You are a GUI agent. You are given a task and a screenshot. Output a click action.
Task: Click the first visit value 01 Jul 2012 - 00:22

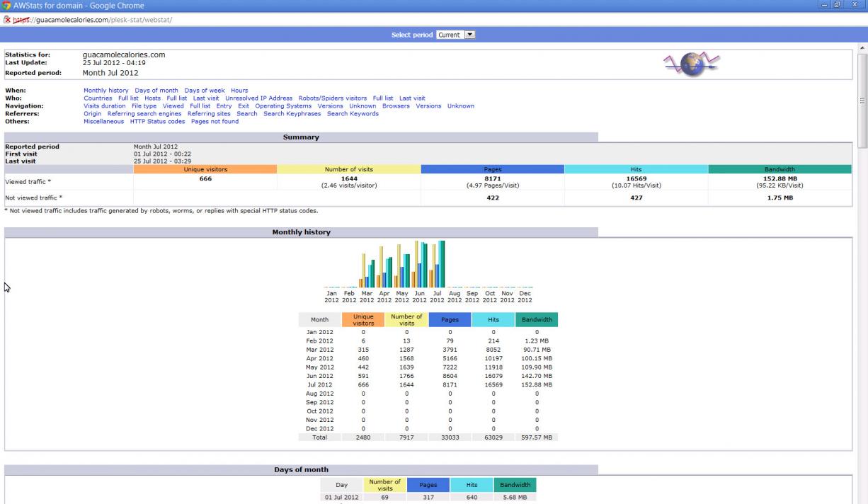pos(162,154)
